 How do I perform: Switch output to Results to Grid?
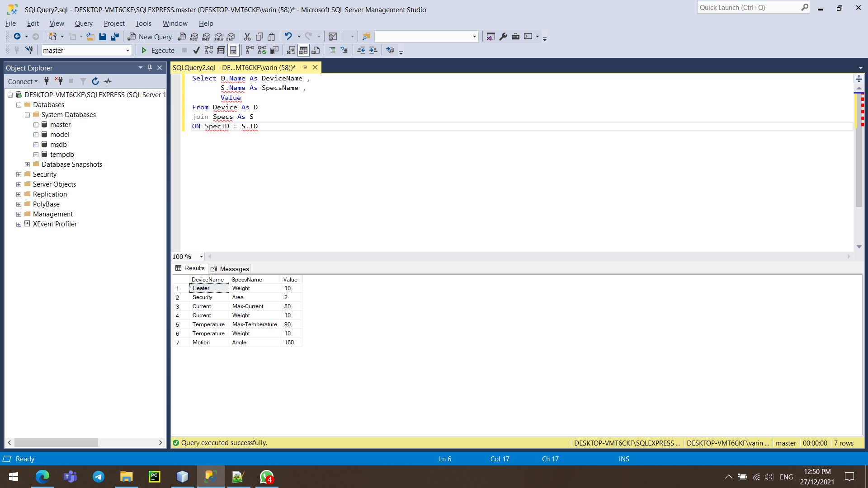point(303,50)
